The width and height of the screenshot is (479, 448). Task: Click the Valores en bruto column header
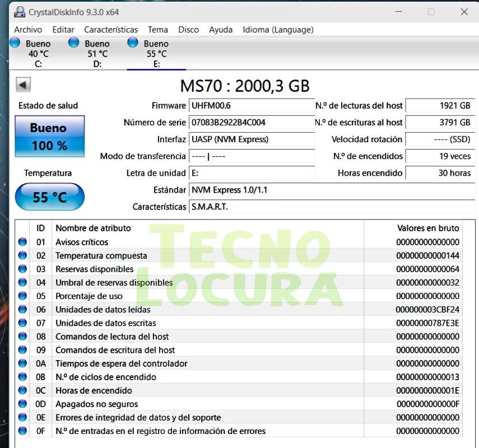click(427, 228)
